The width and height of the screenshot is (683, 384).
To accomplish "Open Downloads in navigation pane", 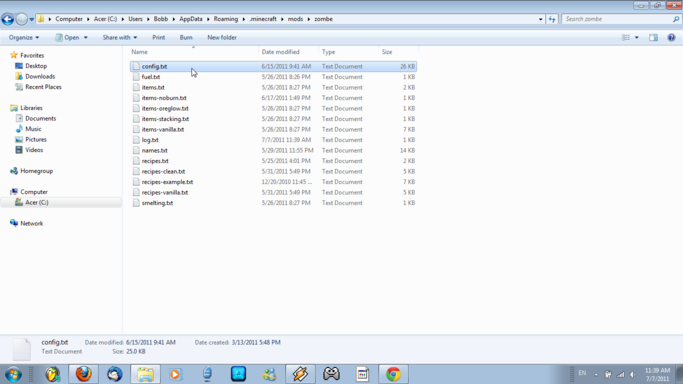I will coord(35,76).
